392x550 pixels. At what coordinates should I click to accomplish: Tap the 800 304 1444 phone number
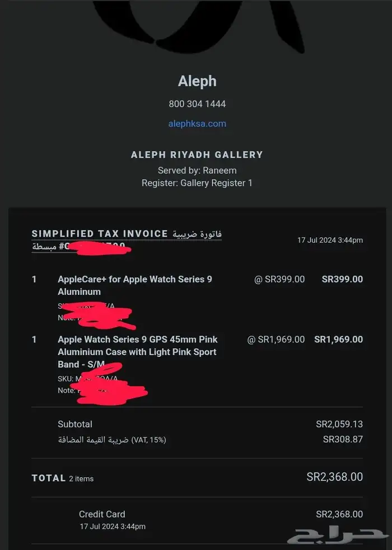pos(197,104)
